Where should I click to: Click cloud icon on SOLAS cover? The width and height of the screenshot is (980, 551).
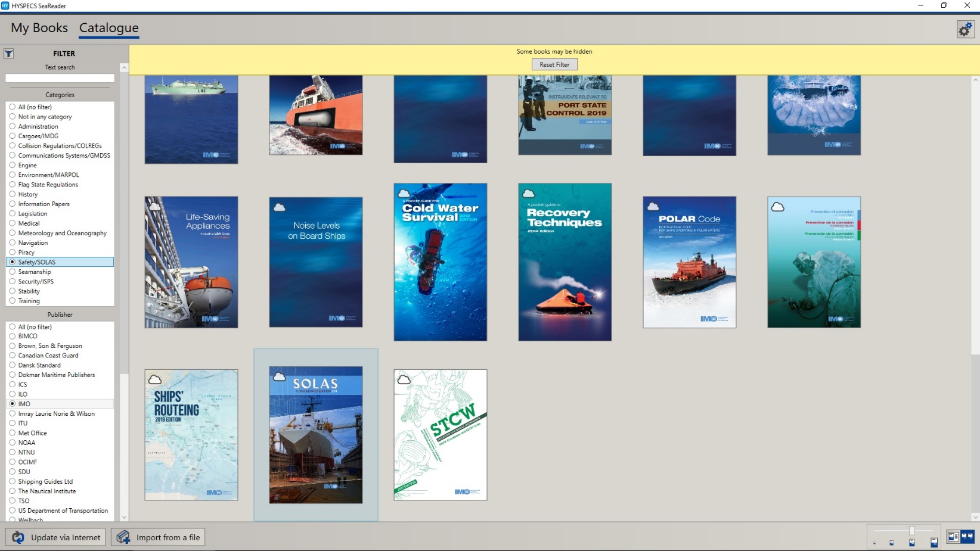coord(279,376)
